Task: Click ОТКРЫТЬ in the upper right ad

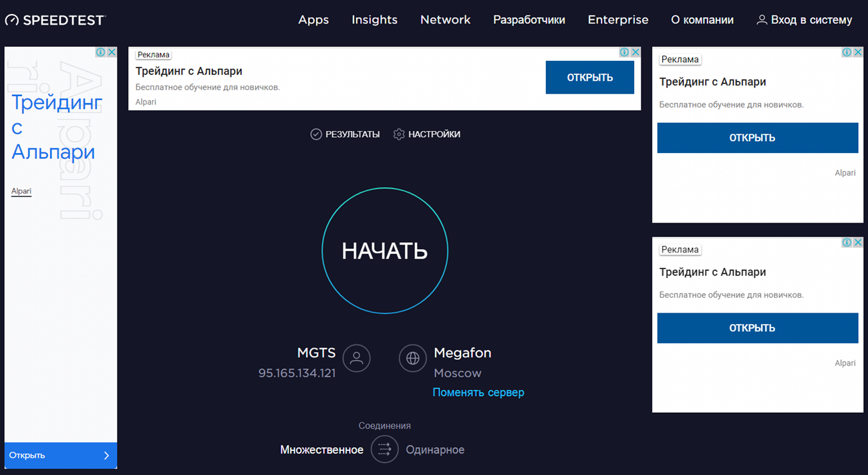Action: [x=758, y=138]
